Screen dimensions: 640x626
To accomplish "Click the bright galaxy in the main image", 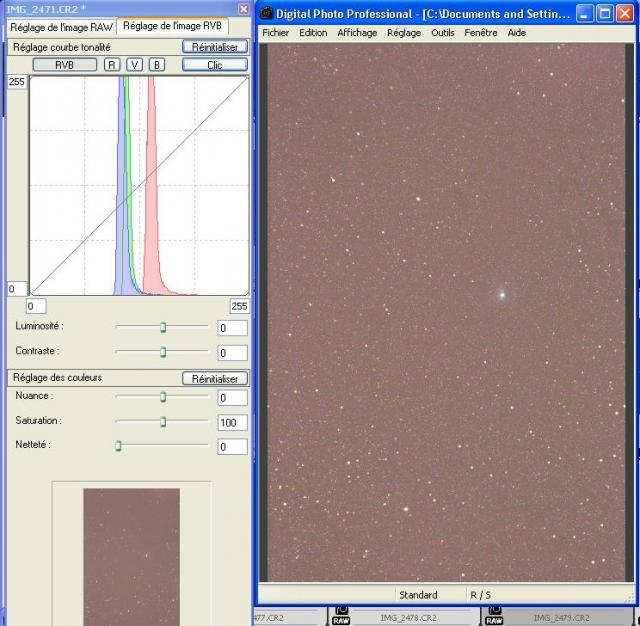I will coord(502,294).
